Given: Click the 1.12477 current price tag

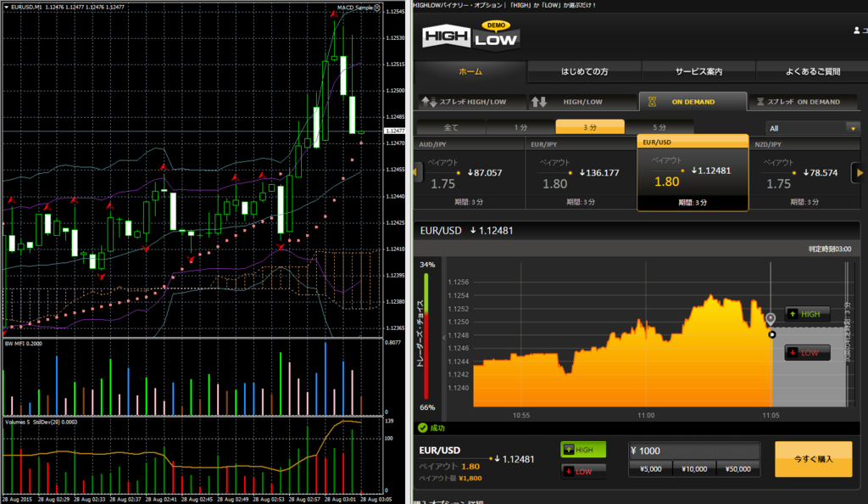Looking at the screenshot, I should point(395,131).
